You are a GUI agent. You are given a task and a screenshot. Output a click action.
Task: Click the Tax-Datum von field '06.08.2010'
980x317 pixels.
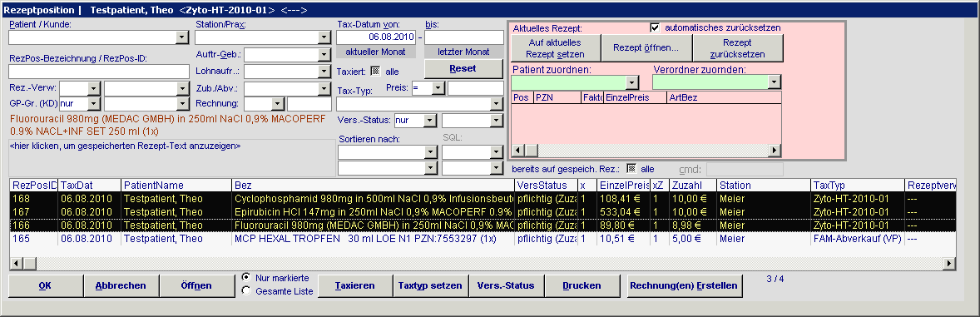[x=376, y=37]
